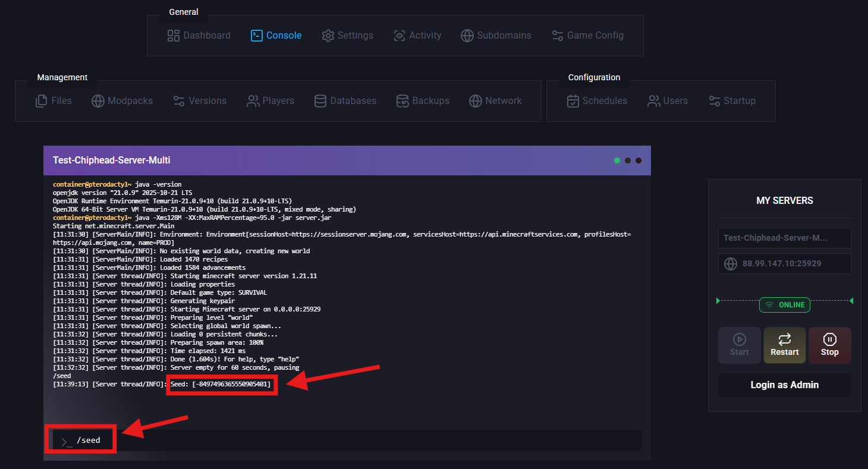Open the Network page

click(495, 101)
